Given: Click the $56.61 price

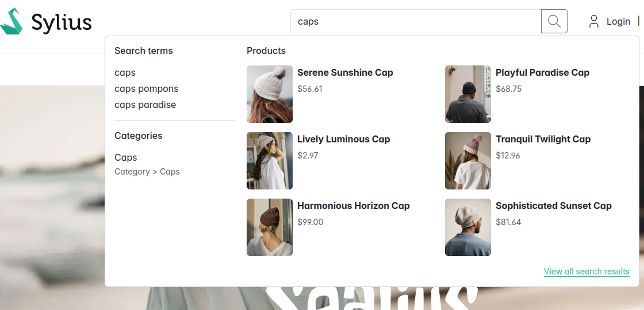Looking at the screenshot, I should (x=310, y=88).
